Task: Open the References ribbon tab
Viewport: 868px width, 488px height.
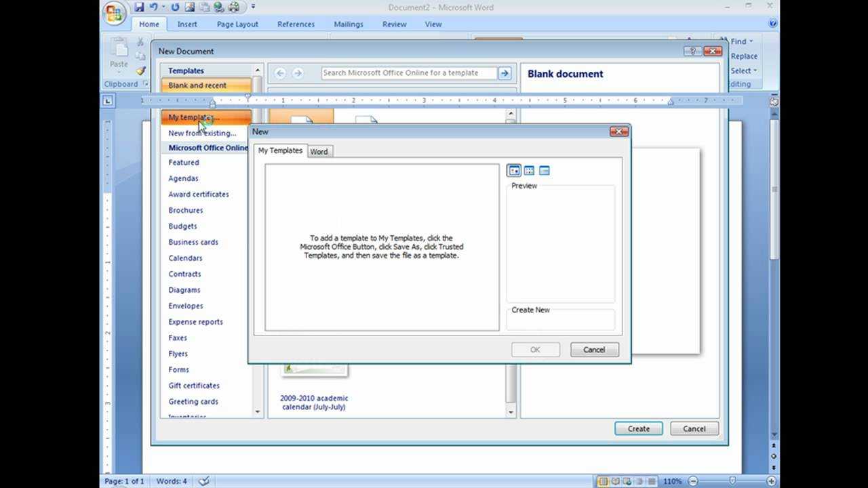Action: pos(296,24)
